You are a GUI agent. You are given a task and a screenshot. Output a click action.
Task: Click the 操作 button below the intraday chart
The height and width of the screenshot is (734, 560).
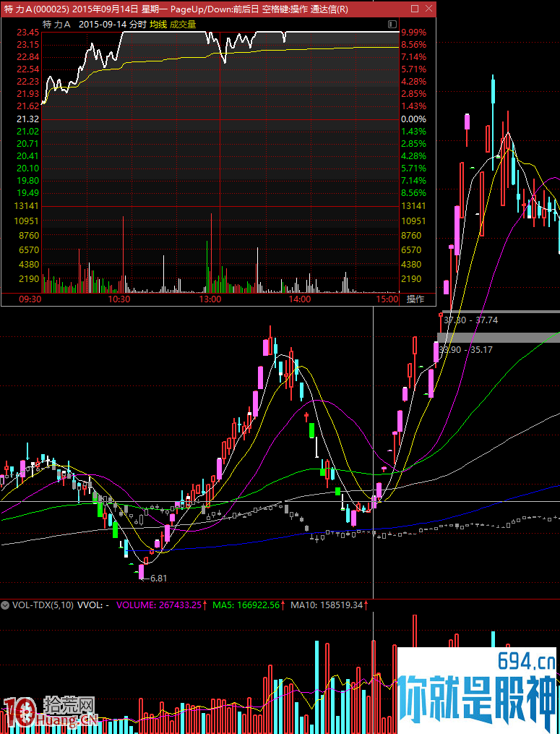click(x=415, y=299)
